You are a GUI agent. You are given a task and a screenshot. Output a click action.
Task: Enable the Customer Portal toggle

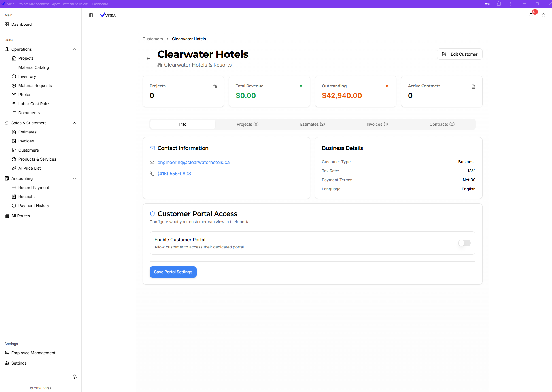click(464, 243)
